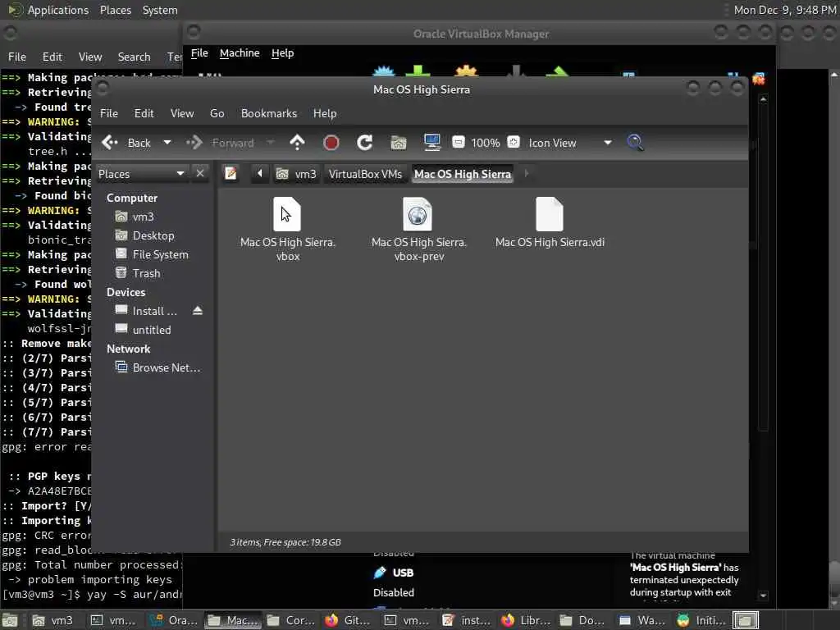Select the Mac OS High Sierra.vdi file

click(550, 223)
